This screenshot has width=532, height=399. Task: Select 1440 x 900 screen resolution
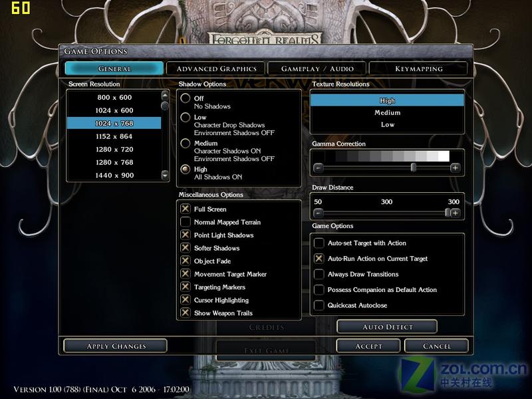pos(114,175)
